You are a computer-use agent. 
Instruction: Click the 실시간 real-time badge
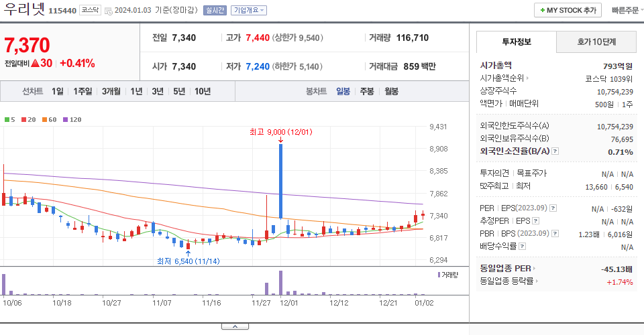(215, 10)
